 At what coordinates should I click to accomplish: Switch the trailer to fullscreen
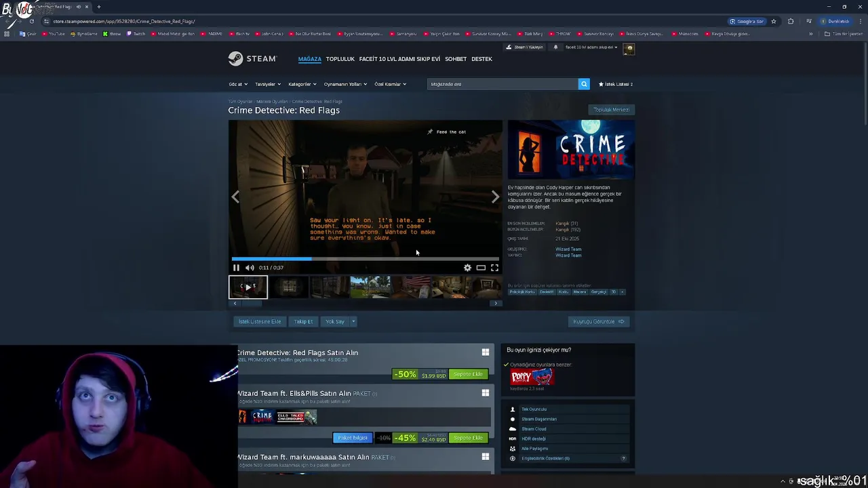coord(494,268)
